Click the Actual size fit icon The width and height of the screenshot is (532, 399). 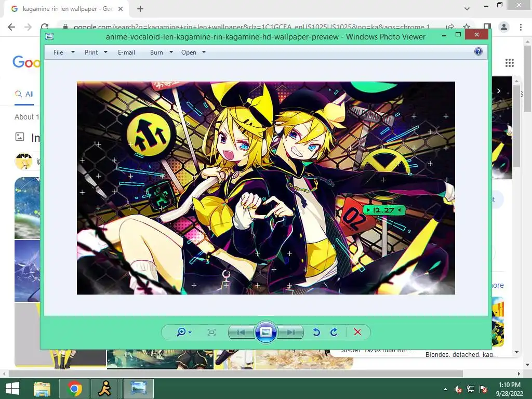(211, 332)
